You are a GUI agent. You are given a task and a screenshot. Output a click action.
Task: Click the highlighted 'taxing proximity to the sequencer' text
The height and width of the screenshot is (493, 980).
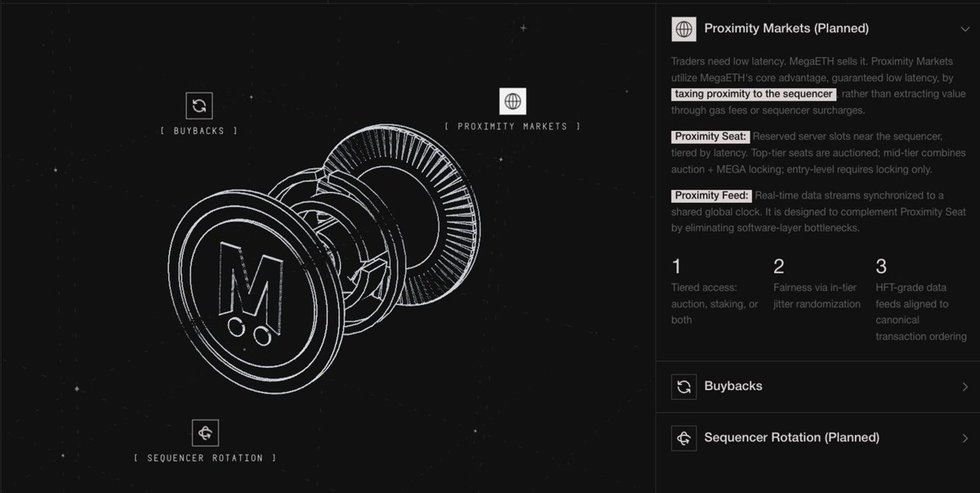(754, 94)
